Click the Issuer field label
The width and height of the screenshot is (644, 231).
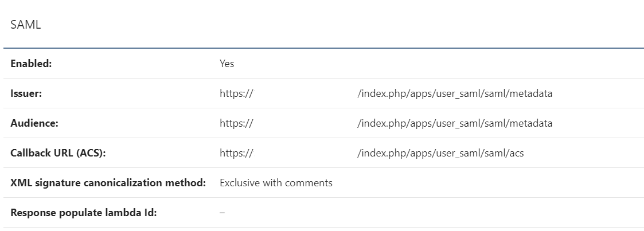(x=26, y=93)
